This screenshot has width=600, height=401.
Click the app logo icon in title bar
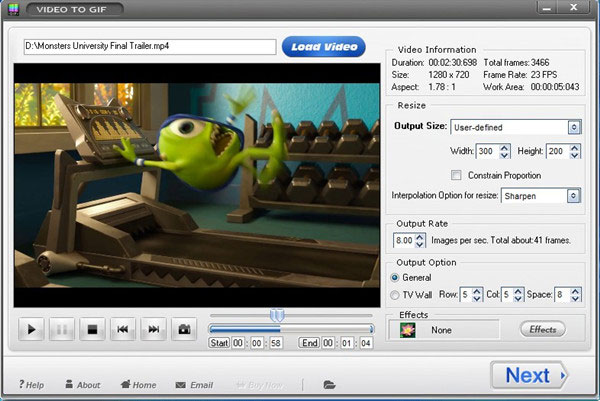pyautogui.click(x=13, y=9)
